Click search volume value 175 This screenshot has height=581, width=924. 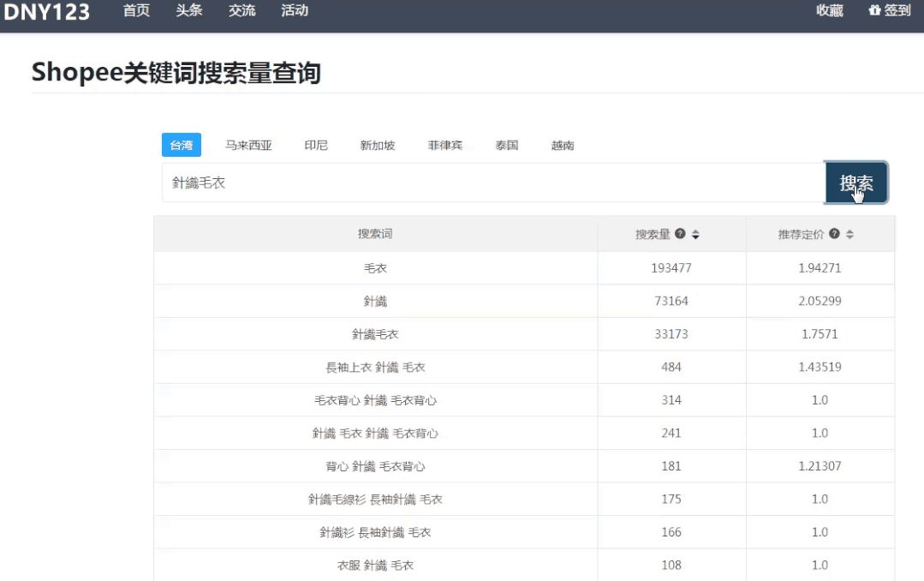tap(671, 499)
